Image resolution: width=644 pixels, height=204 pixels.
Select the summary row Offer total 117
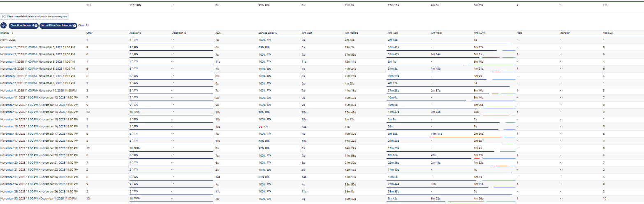point(88,5)
